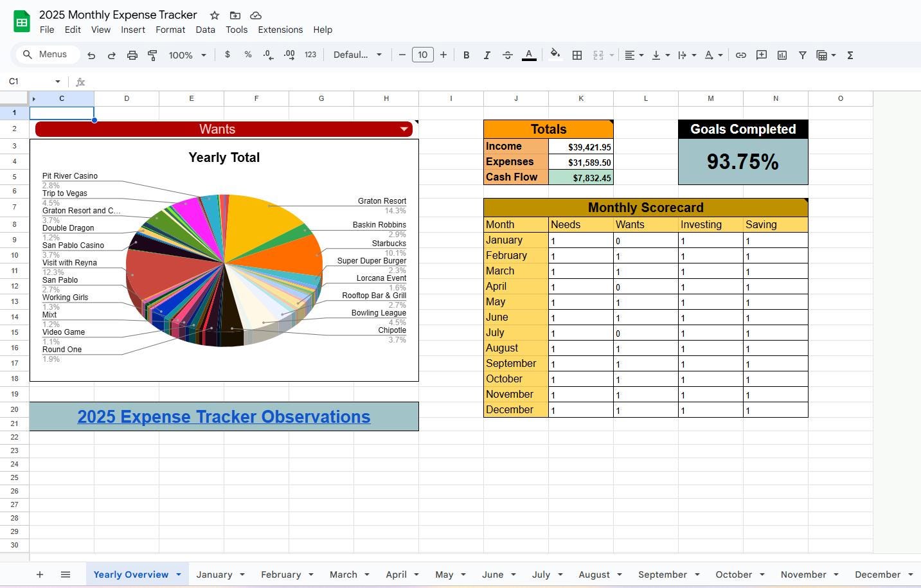Open the zoom level dropdown
Viewport: 921px width, 588px height.
tap(187, 55)
